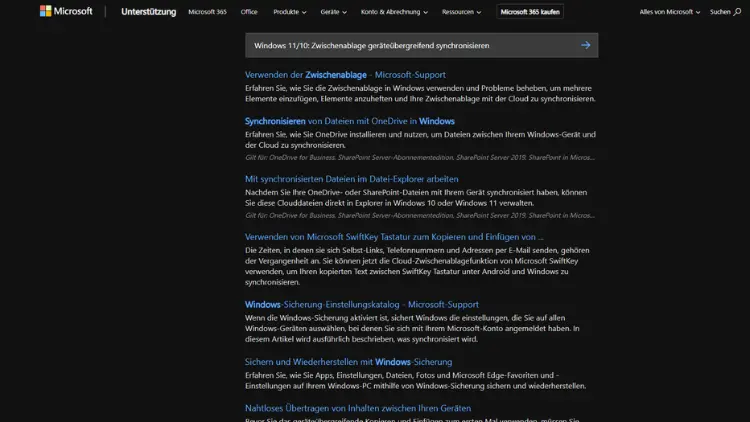Screen dimensions: 750x422
Task: Open Mit synchronisierten Dateien im Datei-Explorer arbeiten
Action: [352, 179]
